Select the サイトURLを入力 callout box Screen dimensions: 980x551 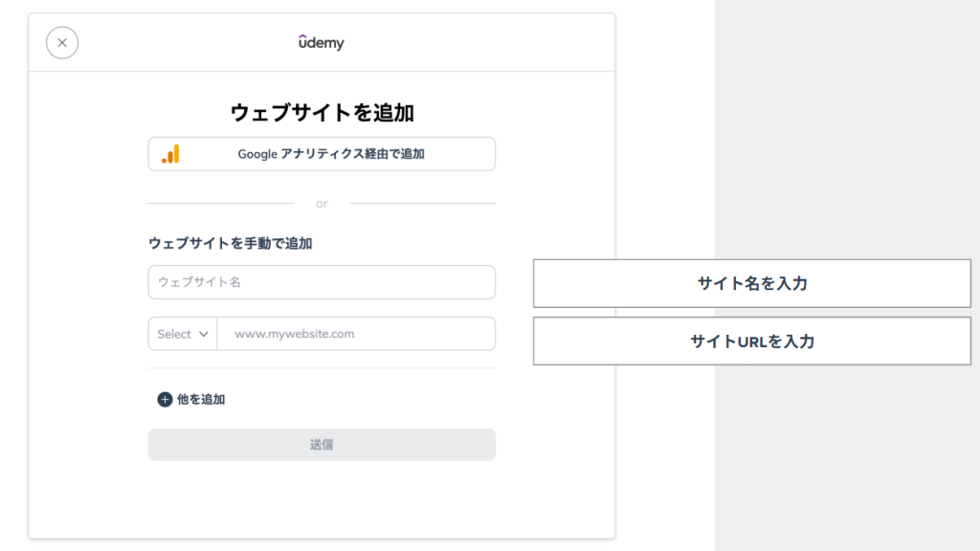(751, 342)
